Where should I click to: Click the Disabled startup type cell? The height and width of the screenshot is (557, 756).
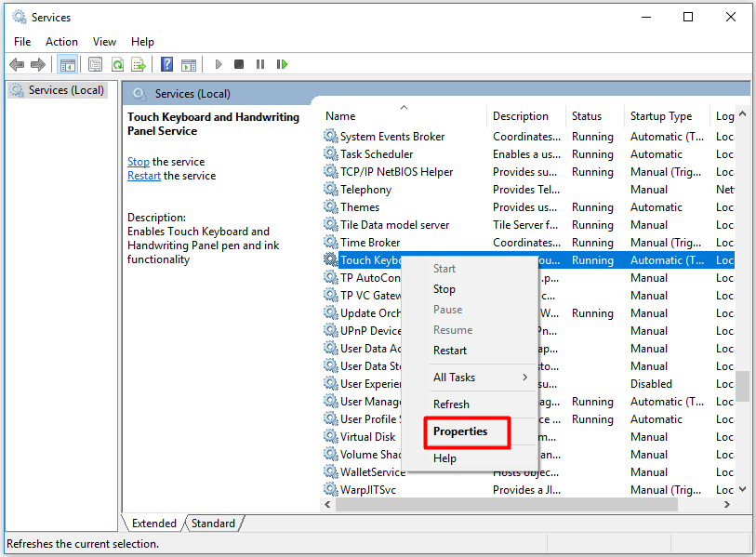pyautogui.click(x=651, y=384)
